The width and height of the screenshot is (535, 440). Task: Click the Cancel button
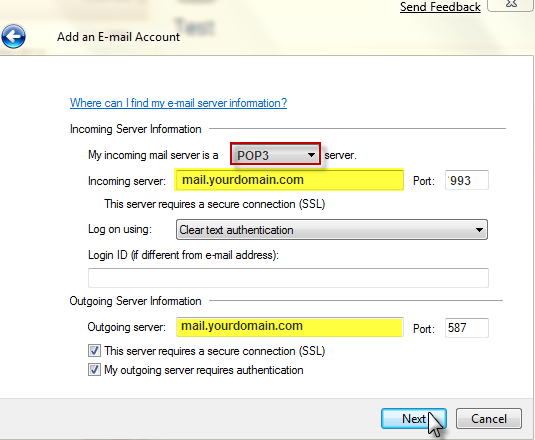coord(489,419)
